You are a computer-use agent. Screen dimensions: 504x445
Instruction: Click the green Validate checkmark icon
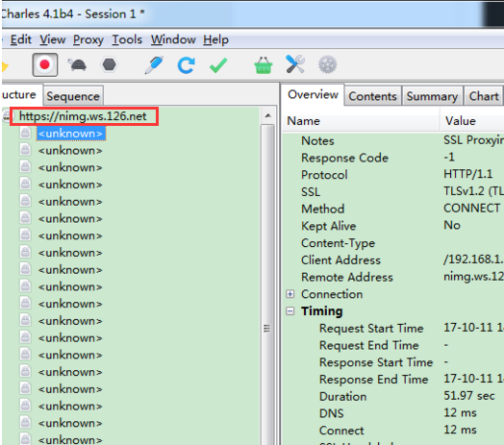(218, 65)
